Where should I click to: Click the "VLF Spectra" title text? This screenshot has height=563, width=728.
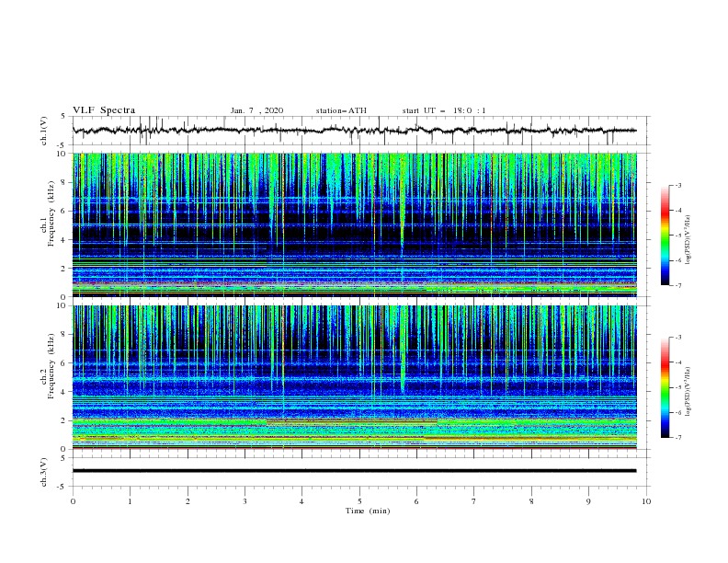[104, 110]
